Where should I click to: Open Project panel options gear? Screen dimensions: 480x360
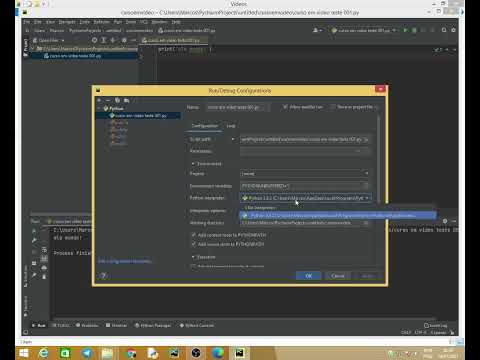click(124, 40)
